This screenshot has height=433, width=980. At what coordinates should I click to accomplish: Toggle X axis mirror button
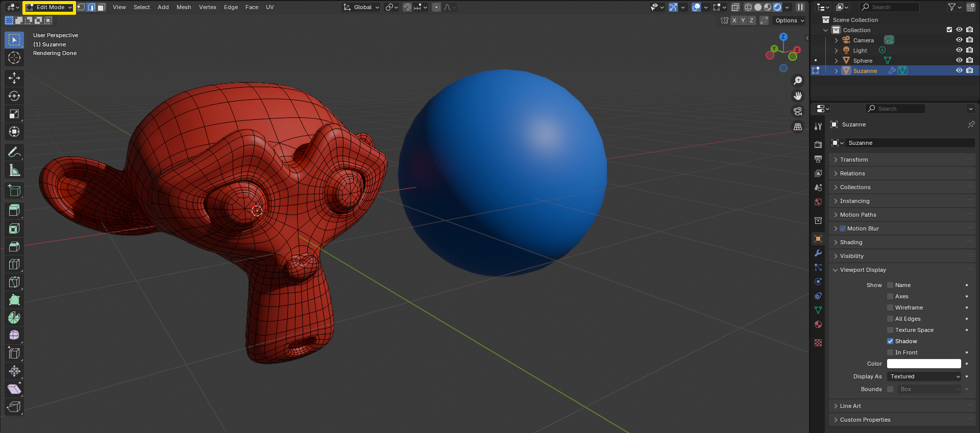point(734,20)
